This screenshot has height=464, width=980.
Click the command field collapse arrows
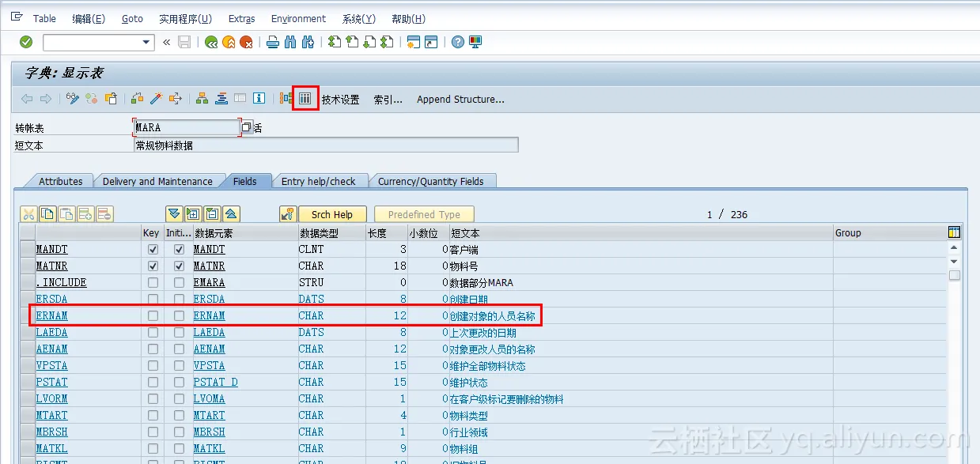coord(166,42)
